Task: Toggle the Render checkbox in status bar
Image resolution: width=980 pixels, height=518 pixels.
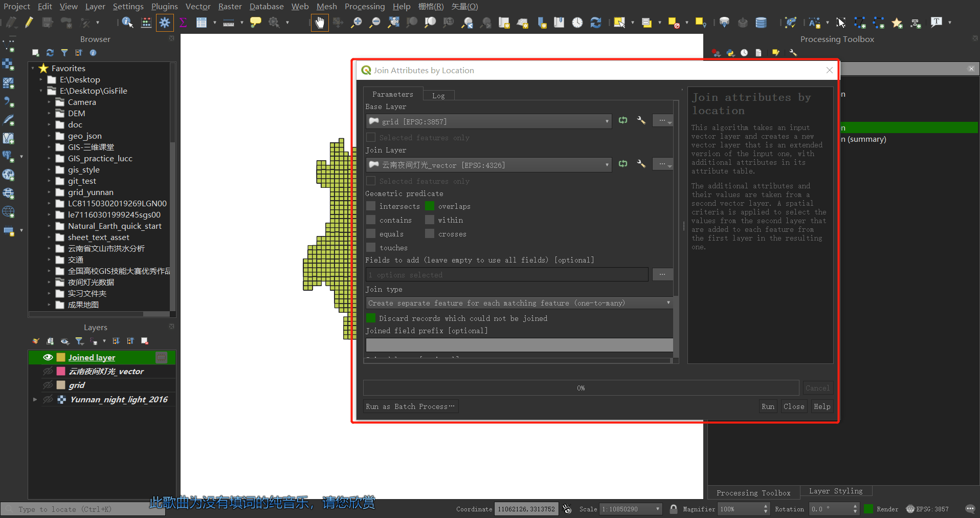Action: click(868, 509)
